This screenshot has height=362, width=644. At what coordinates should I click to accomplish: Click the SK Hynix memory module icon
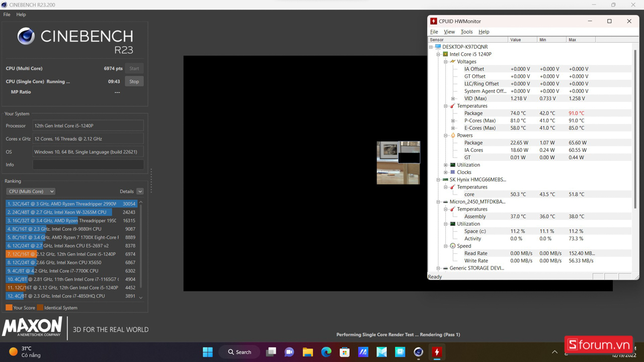[x=445, y=179]
